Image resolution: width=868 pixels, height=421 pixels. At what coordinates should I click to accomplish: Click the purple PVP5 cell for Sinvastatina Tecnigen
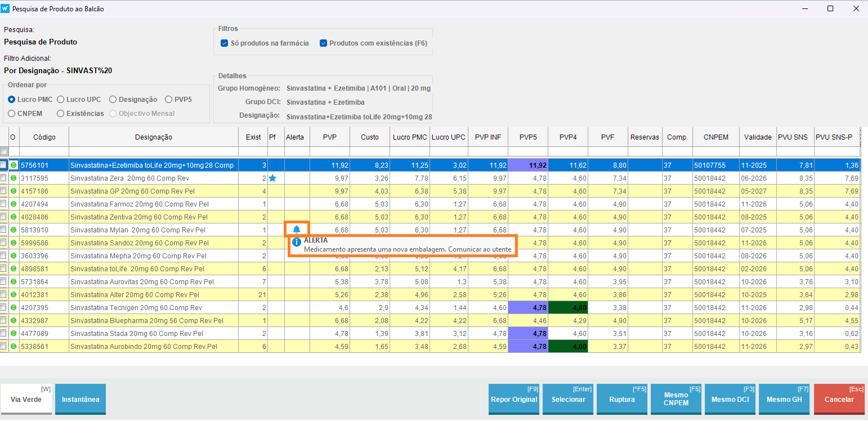click(x=528, y=308)
